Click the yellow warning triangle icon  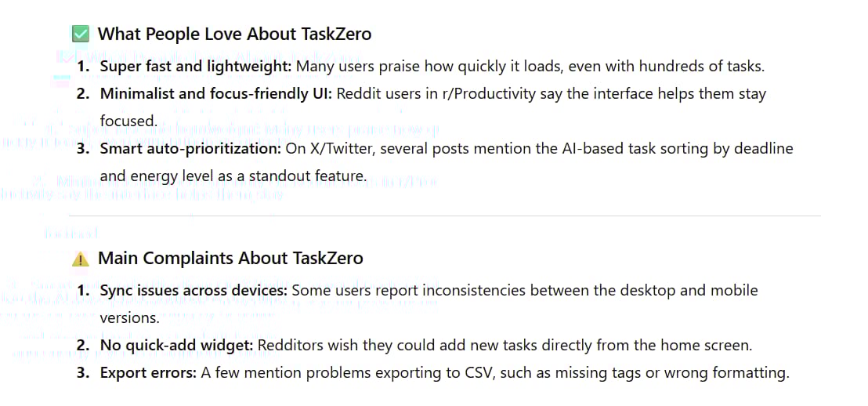(x=80, y=258)
